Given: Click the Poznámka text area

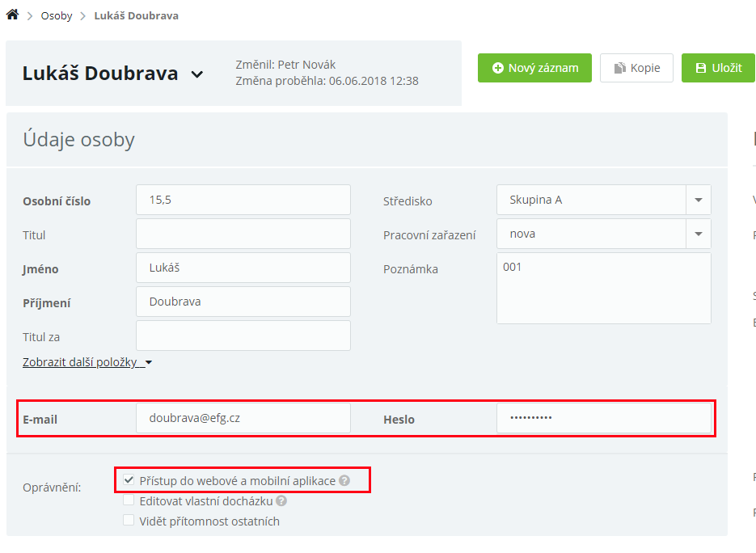Looking at the screenshot, I should pyautogui.click(x=603, y=289).
